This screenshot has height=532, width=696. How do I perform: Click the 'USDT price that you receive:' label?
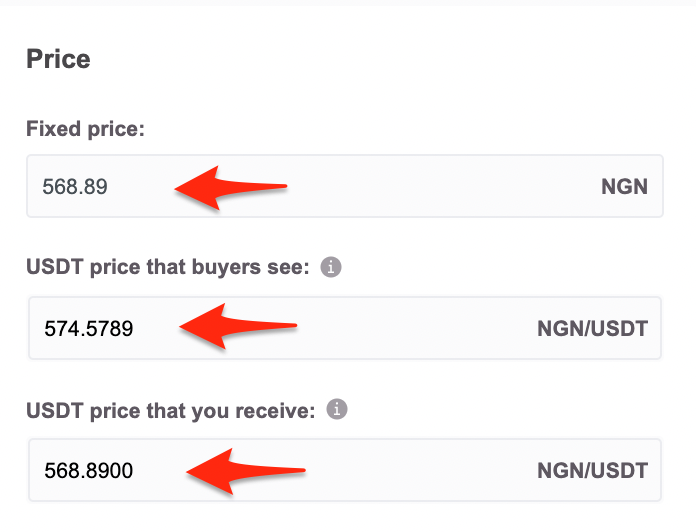tap(171, 410)
